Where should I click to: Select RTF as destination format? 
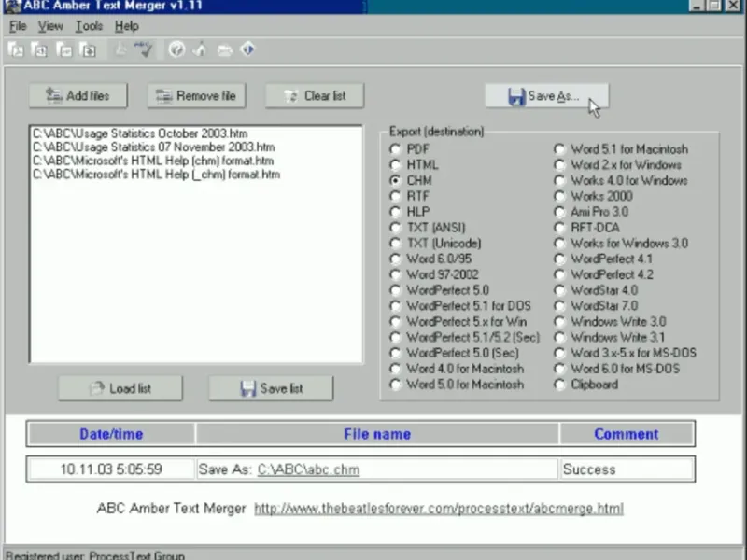point(409,196)
